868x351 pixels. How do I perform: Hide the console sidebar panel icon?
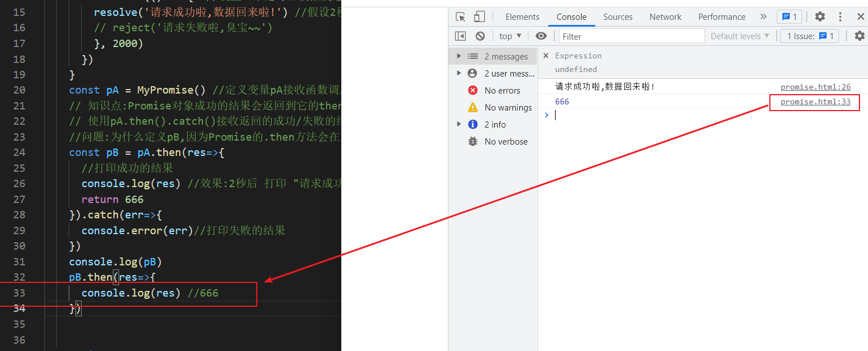pos(460,36)
